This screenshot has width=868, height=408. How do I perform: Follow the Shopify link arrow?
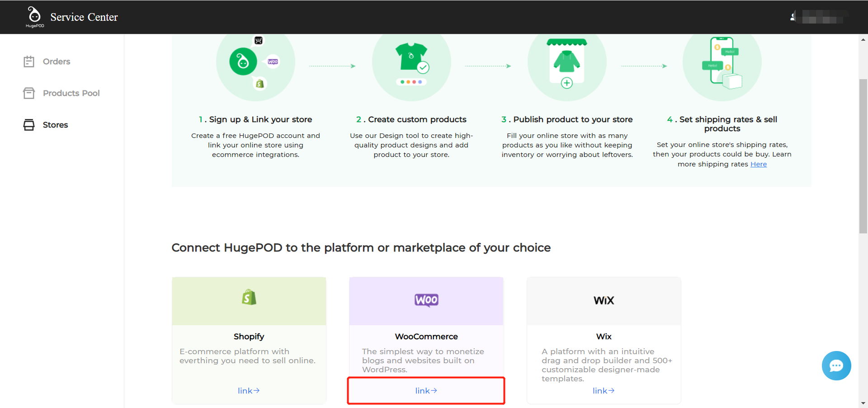pyautogui.click(x=249, y=391)
